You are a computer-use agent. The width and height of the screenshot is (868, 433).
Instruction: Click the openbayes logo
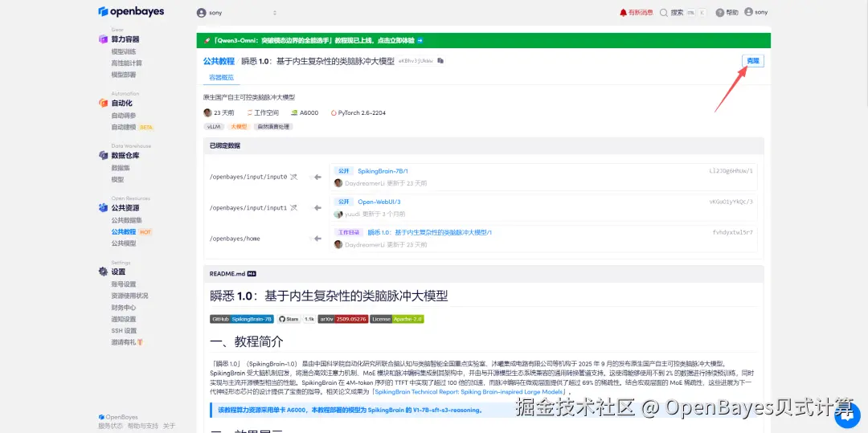tap(131, 11)
